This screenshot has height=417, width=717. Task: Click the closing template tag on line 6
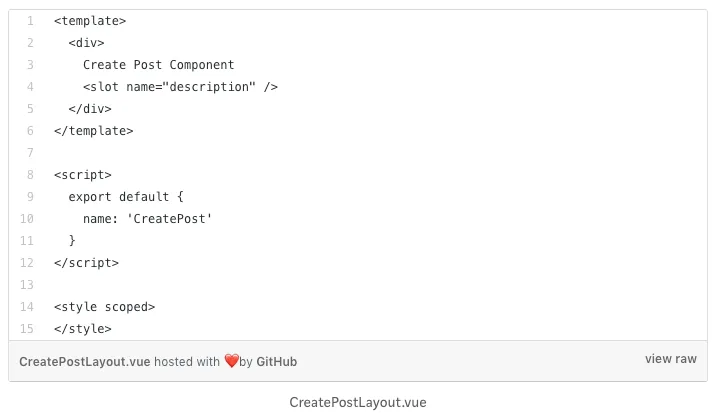coord(94,131)
